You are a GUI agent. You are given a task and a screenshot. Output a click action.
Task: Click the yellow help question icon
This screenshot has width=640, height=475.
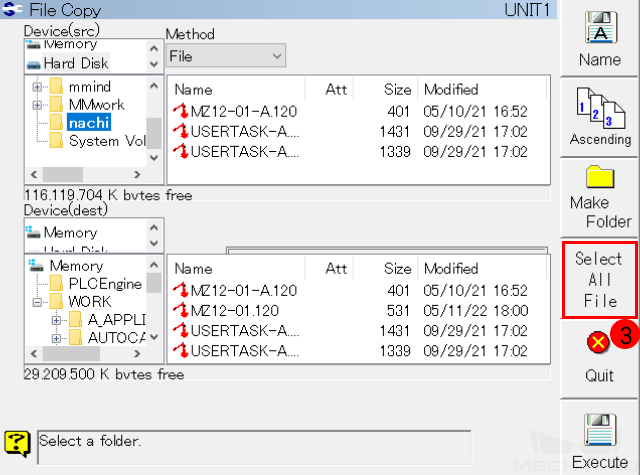(x=17, y=444)
